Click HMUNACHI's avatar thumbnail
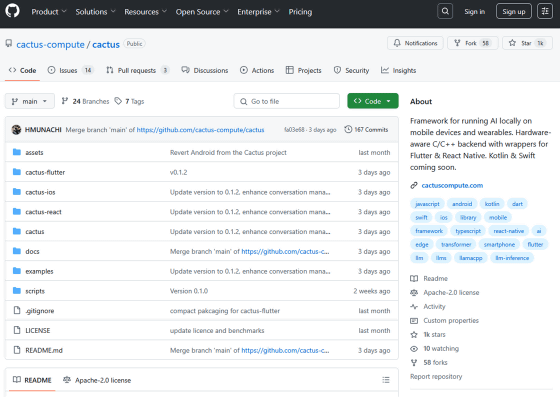Screen dimensions: 560x397 click(16, 130)
